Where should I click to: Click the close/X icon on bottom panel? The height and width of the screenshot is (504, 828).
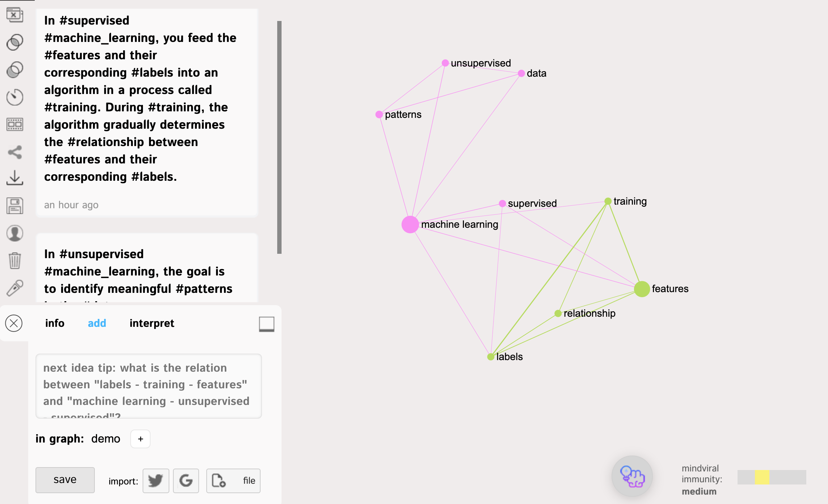coord(14,323)
